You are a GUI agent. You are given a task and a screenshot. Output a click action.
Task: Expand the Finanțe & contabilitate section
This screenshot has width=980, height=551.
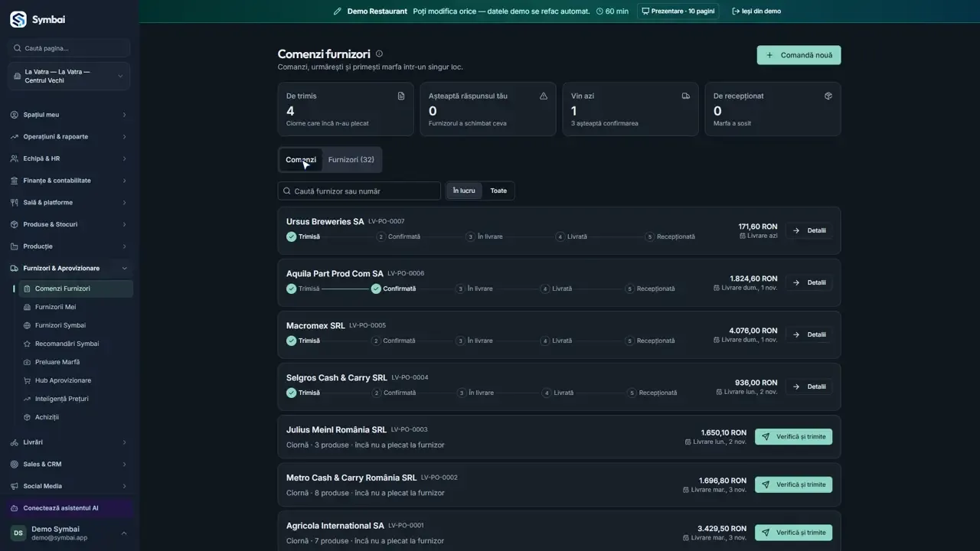70,181
